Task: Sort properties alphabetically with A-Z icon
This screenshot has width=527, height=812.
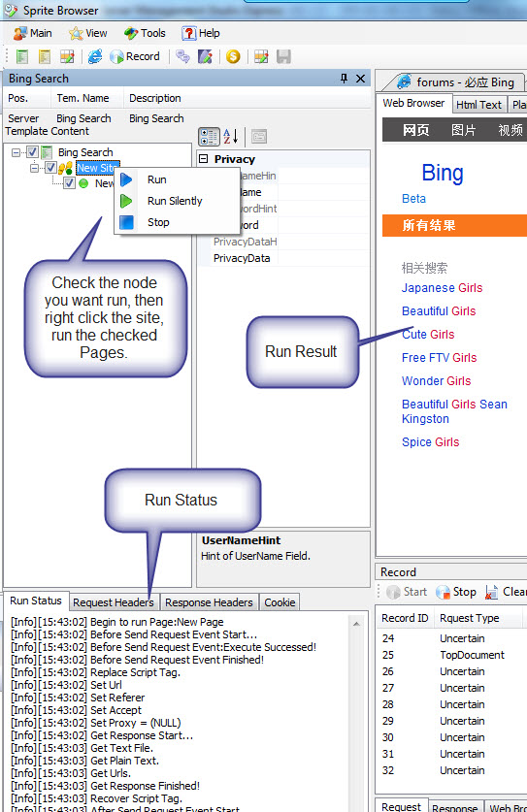Action: (x=231, y=137)
